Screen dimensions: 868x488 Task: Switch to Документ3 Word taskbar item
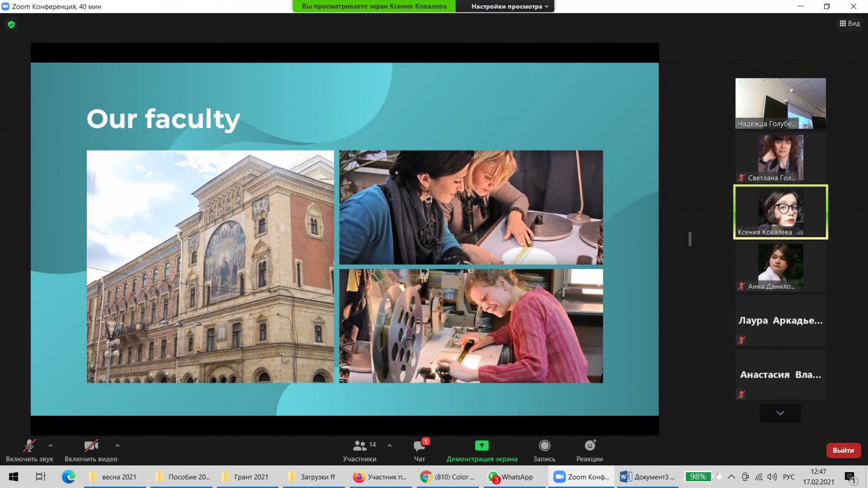coord(648,477)
